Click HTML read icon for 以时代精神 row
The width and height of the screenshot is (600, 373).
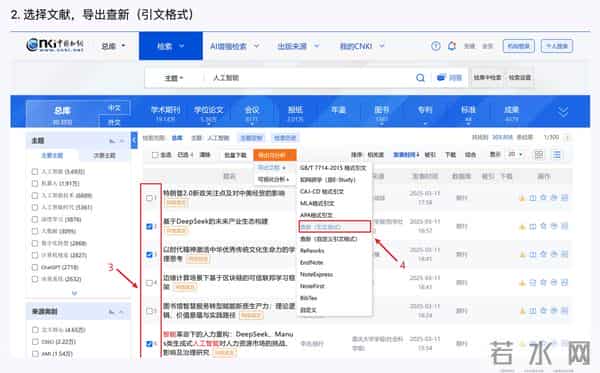point(533,254)
